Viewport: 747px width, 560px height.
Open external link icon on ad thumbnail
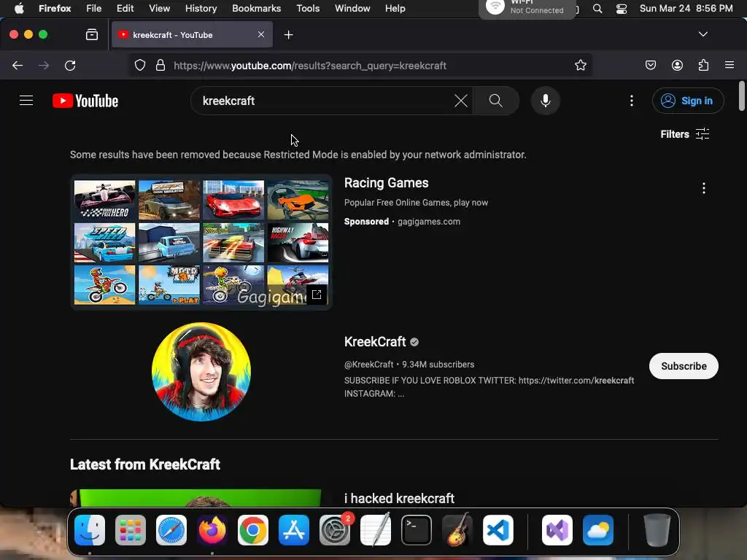(x=317, y=295)
